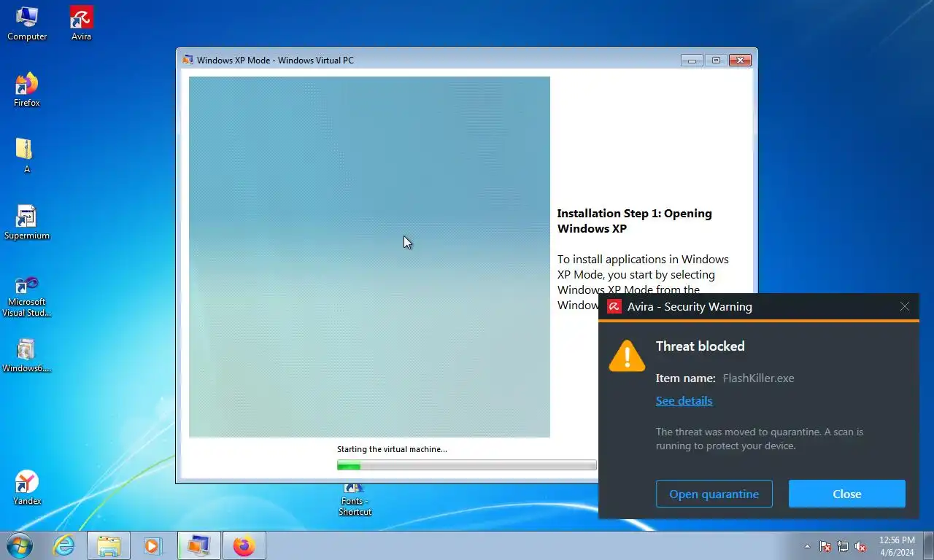Click the Open quarantine button
Image resolution: width=934 pixels, height=560 pixels.
click(x=714, y=494)
